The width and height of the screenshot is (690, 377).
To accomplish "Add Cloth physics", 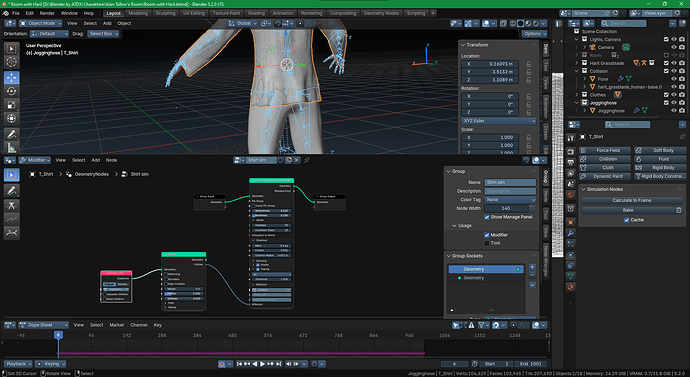I will (x=605, y=168).
